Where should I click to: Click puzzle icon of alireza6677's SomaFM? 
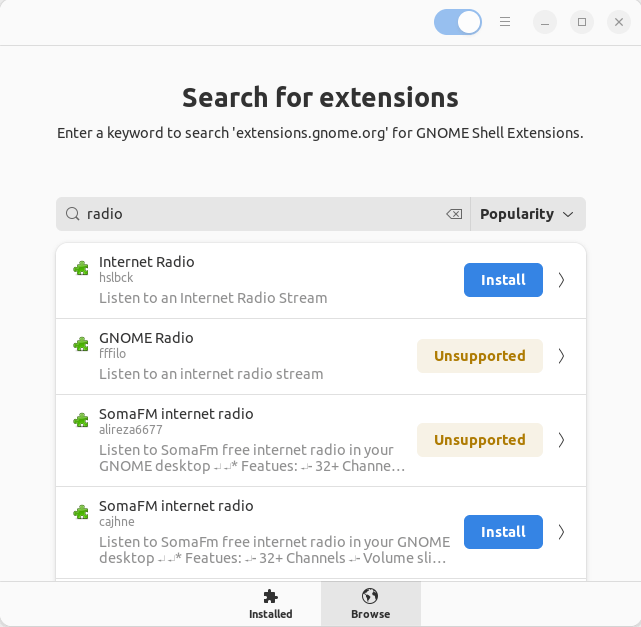coord(81,420)
